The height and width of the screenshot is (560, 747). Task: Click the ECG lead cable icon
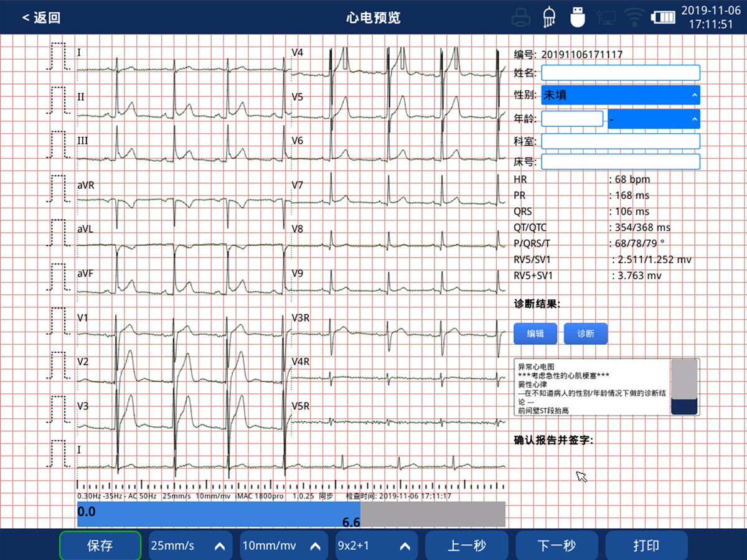coord(549,17)
